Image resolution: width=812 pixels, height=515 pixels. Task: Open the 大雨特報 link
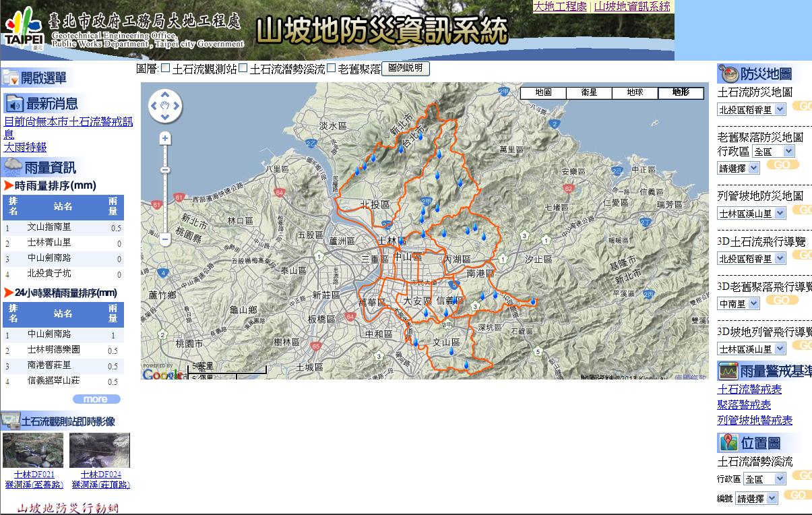[x=25, y=147]
